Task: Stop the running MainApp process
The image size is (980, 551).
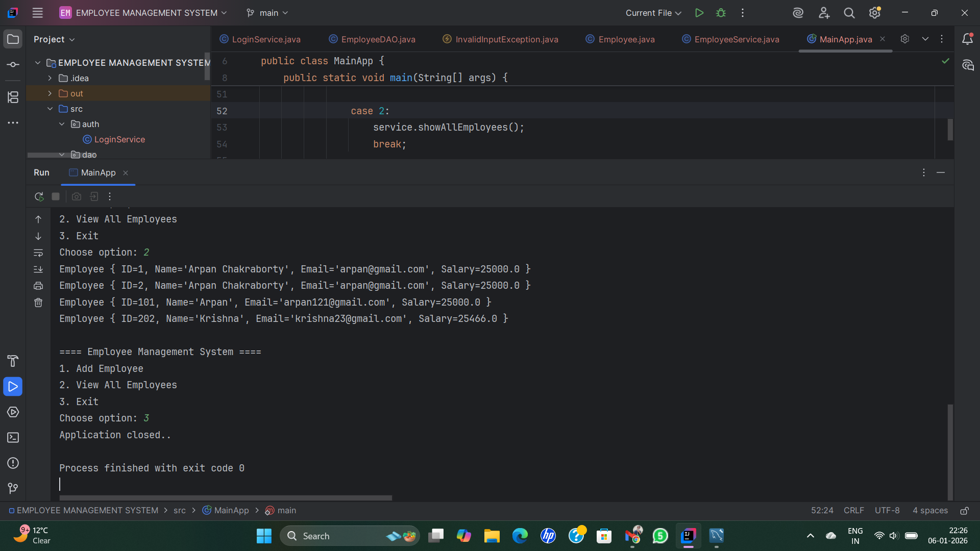Action: pos(56,196)
